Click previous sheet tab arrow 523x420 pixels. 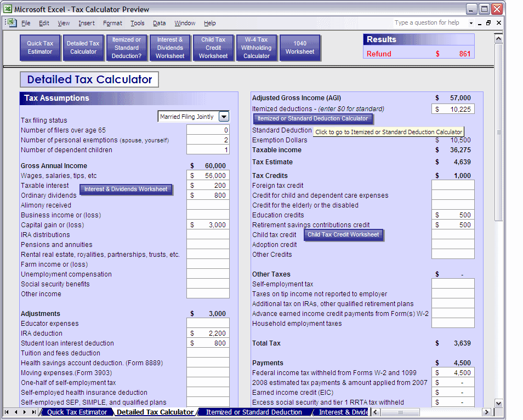(x=16, y=412)
